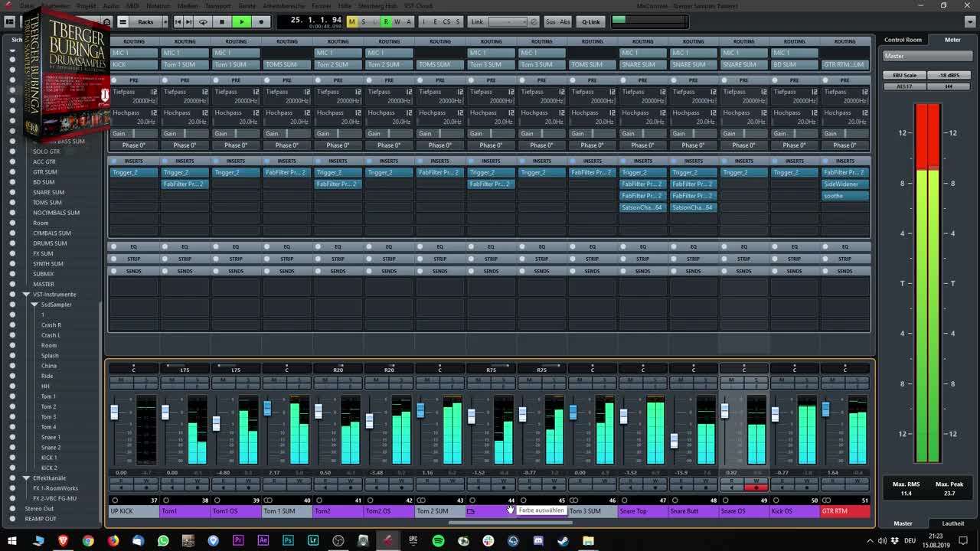This screenshot has width=980, height=551.
Task: Select the AES17 option
Action: (903, 86)
